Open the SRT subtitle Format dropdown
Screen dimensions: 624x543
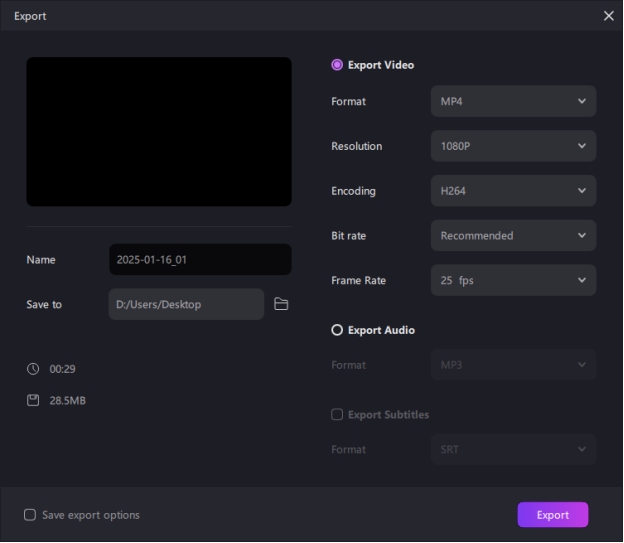coord(513,450)
